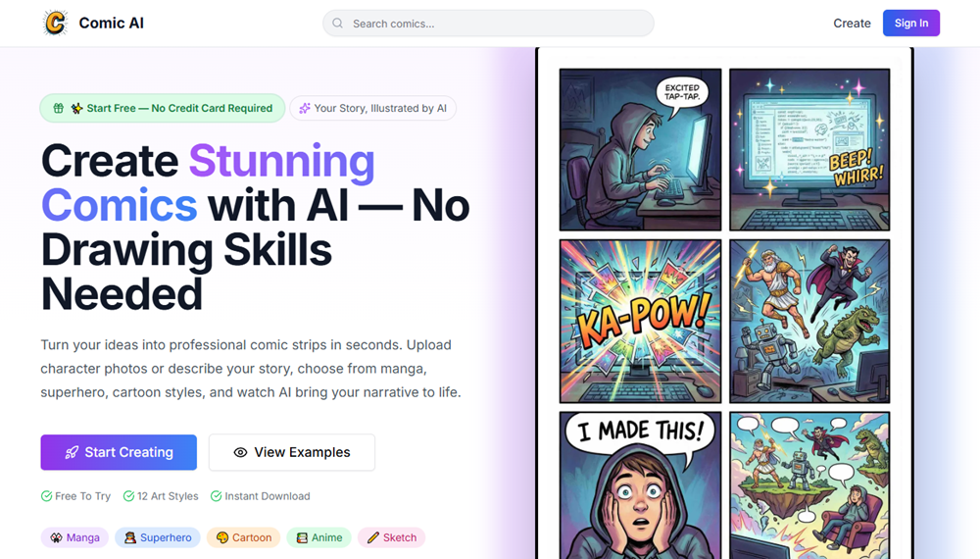This screenshot has width=980, height=559.
Task: Pick the Sketch style tag
Action: [x=392, y=537]
